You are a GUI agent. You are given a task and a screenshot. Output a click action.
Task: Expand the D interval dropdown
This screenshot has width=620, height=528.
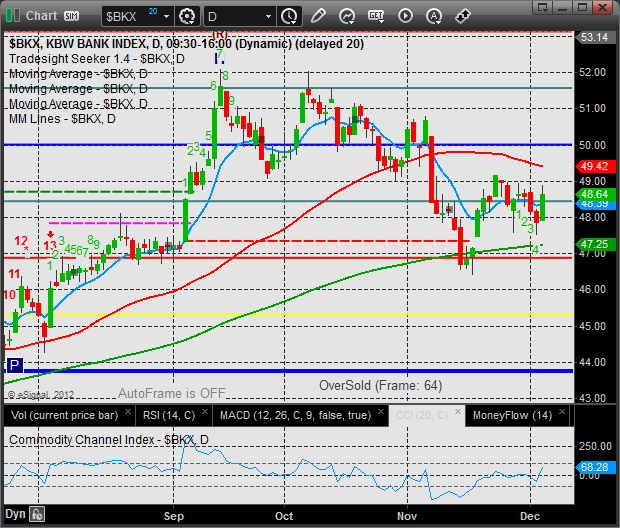click(268, 17)
